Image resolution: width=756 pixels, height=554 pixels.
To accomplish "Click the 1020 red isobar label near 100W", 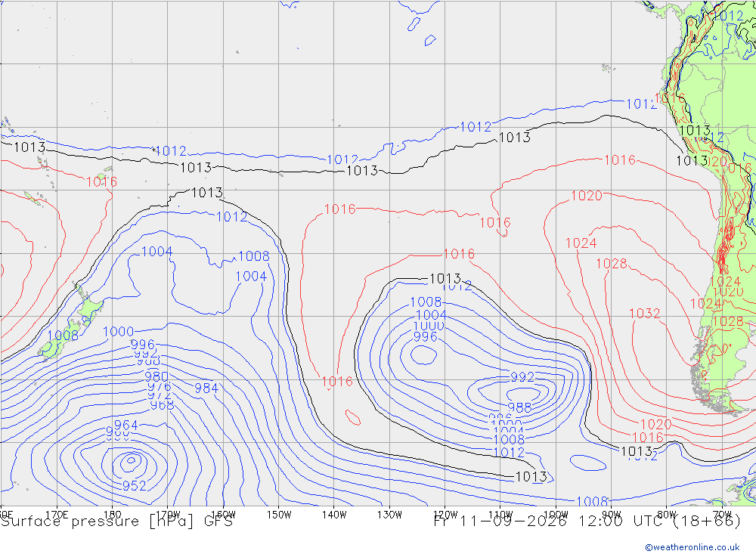I will 587,196.
